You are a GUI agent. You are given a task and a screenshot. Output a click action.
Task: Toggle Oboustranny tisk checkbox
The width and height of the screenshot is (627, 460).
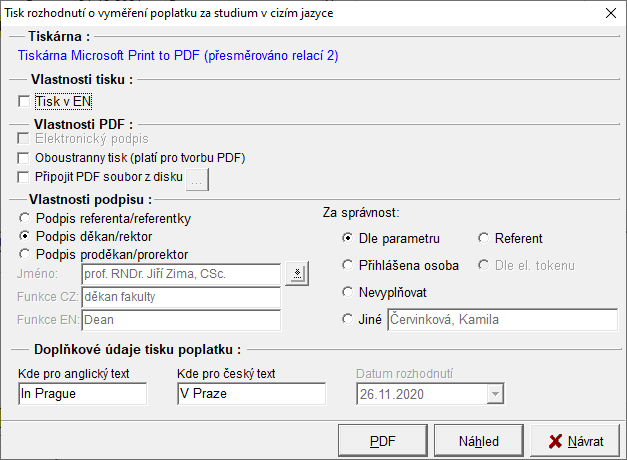tap(25, 158)
